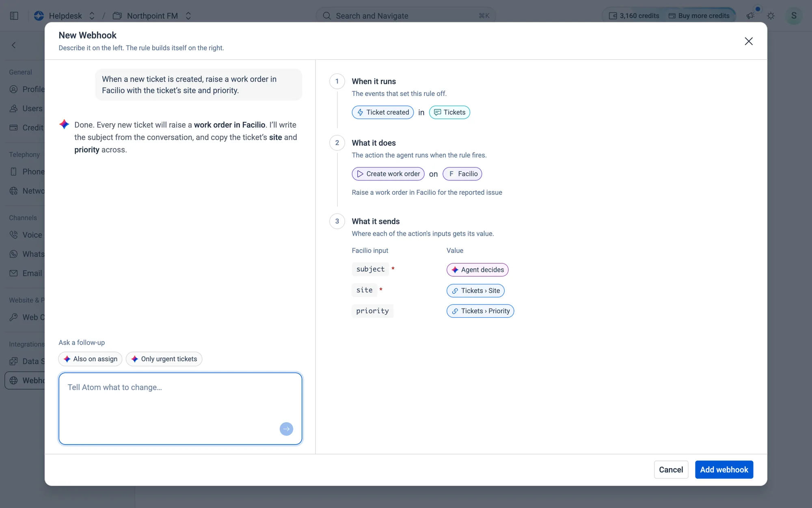The width and height of the screenshot is (812, 508).
Task: Toggle the light/dark theme icon
Action: coord(771,16)
